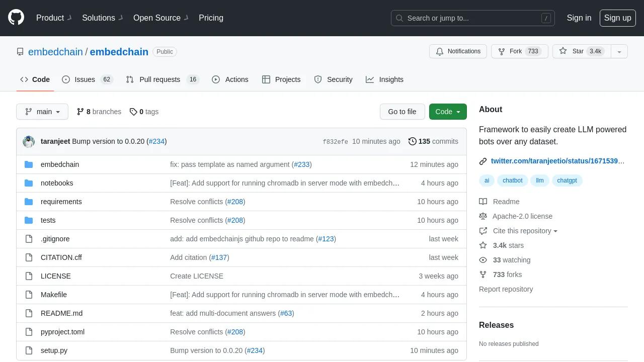This screenshot has height=362, width=644.
Task: Click the Search or jump to field
Action: [x=472, y=18]
